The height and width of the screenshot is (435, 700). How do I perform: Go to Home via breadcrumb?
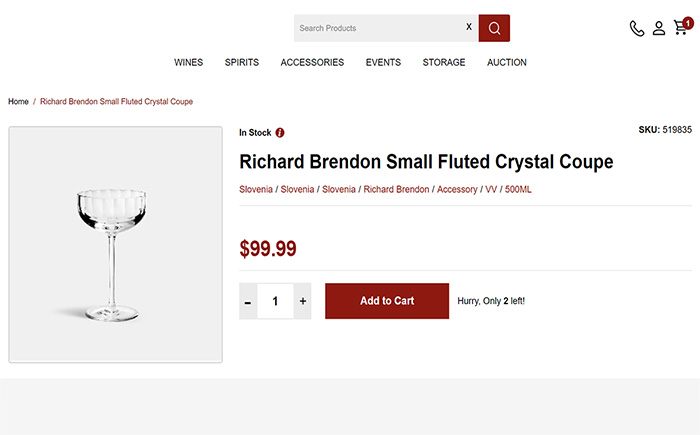tap(18, 101)
